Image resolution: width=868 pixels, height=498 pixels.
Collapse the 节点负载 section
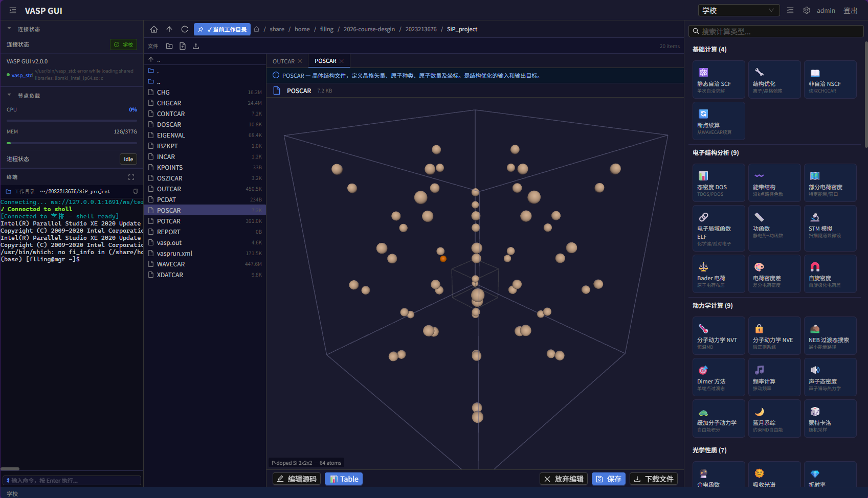tap(9, 95)
